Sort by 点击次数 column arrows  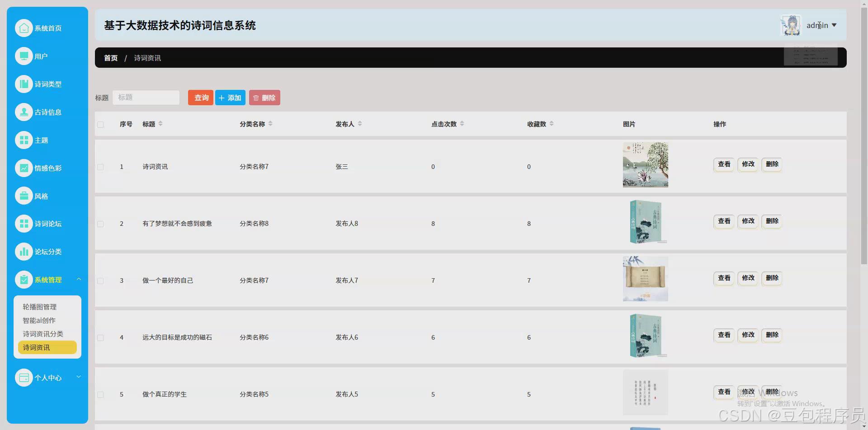pyautogui.click(x=462, y=124)
